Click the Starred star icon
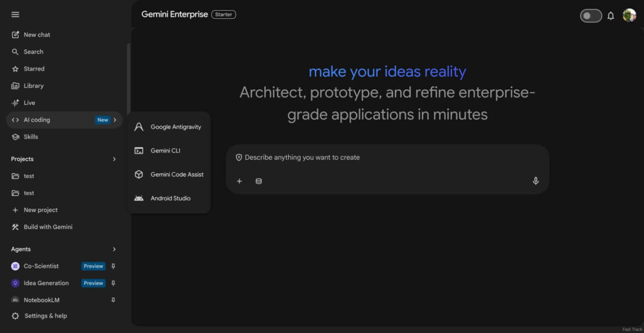Image resolution: width=644 pixels, height=333 pixels. point(15,69)
